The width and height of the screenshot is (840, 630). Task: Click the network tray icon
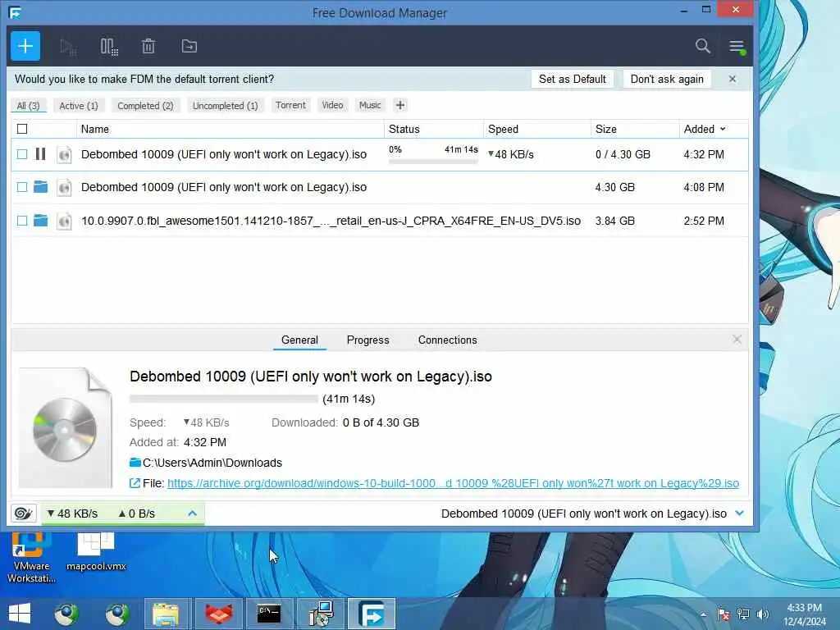pos(743,614)
